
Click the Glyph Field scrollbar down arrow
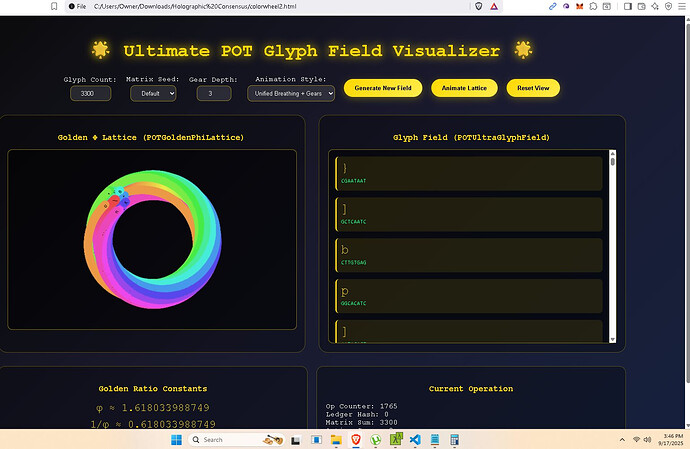point(613,338)
